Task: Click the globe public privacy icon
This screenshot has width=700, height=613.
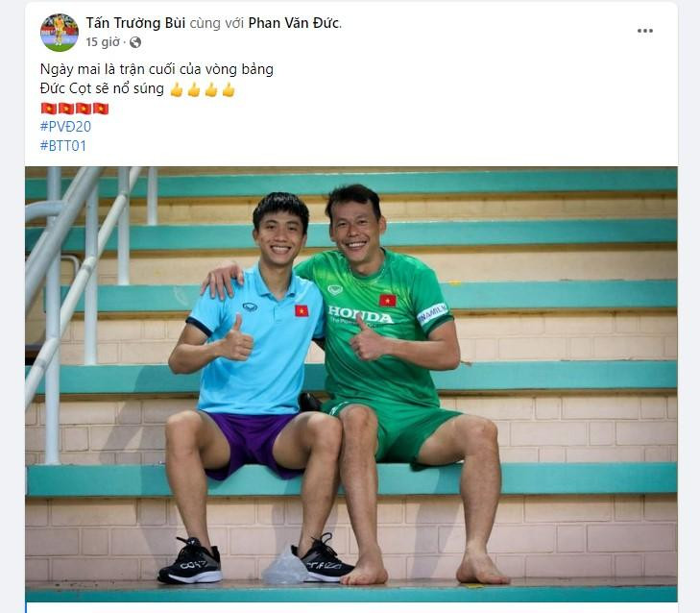Action: coord(135,42)
